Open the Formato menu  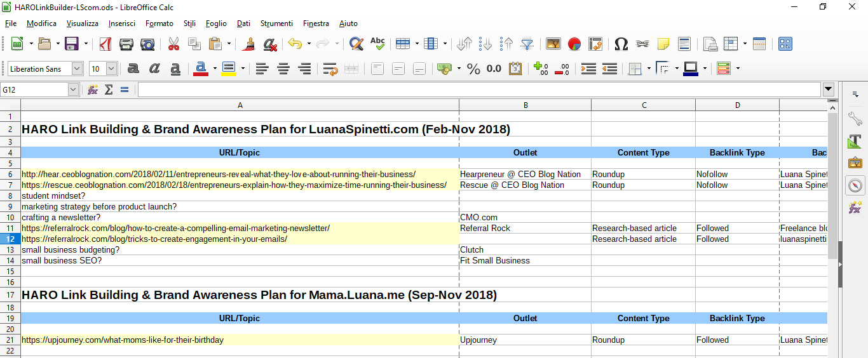[x=159, y=23]
